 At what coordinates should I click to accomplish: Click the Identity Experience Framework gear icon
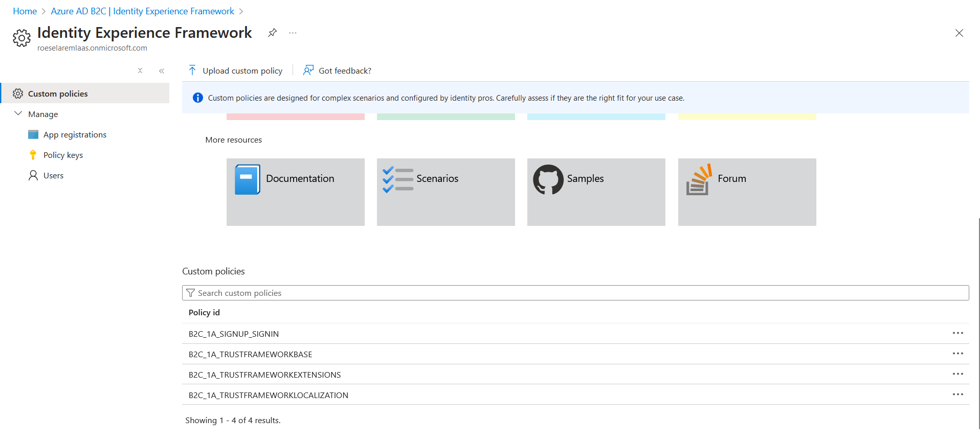click(x=21, y=38)
